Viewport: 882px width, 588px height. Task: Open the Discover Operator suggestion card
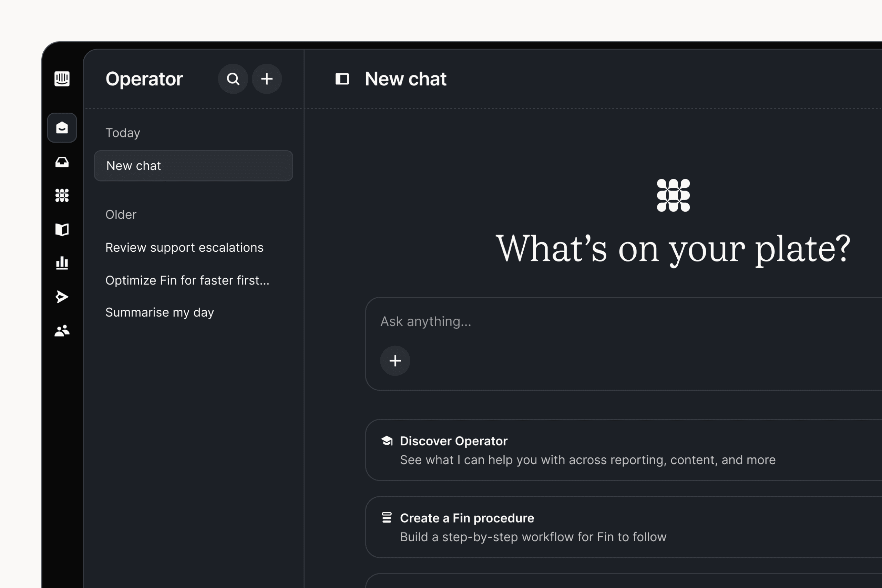pyautogui.click(x=624, y=450)
